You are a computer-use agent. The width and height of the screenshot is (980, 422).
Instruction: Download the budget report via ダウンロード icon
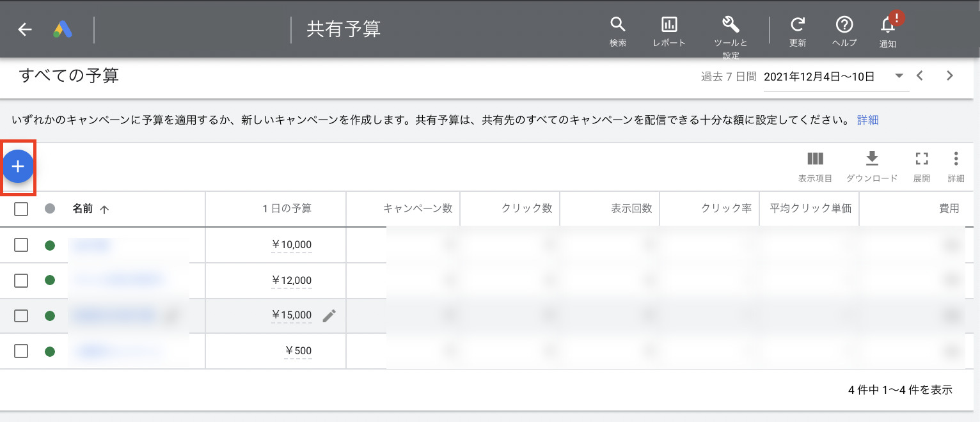pyautogui.click(x=872, y=159)
